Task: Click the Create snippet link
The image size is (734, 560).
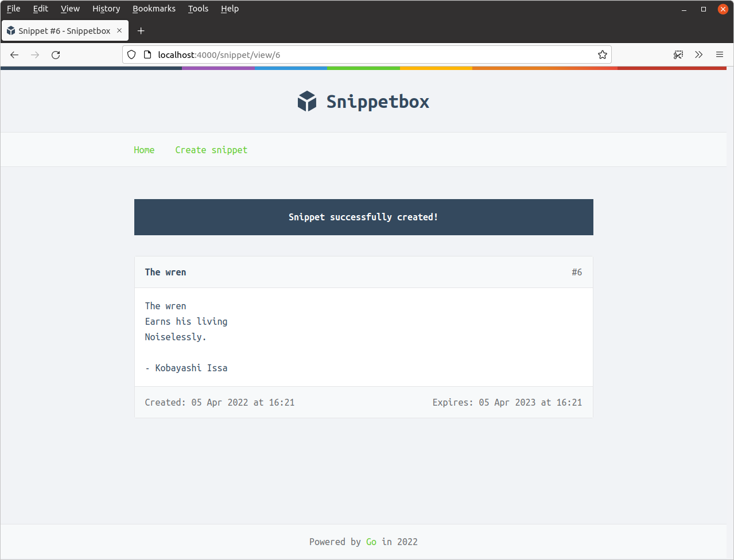Action: pos(211,150)
